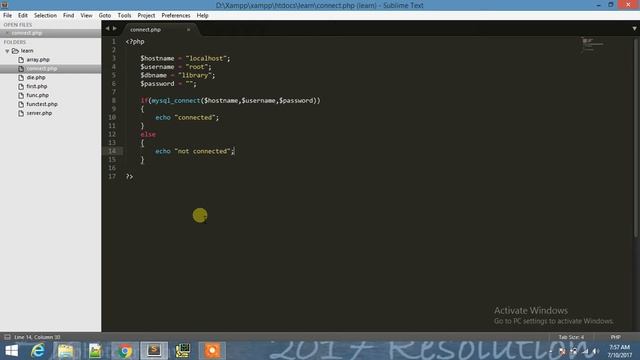
Task: Select the learn folder in sidebar
Action: [x=27, y=51]
